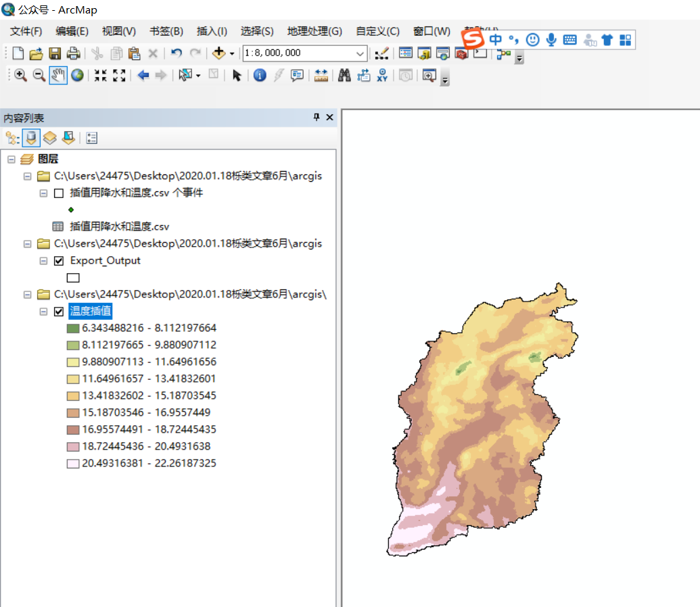Save the map with the floppy disk icon
Viewport: 700px width, 607px height.
tap(55, 53)
